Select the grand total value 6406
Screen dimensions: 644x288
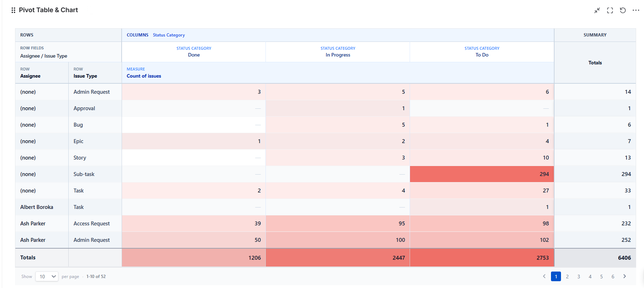point(595,258)
